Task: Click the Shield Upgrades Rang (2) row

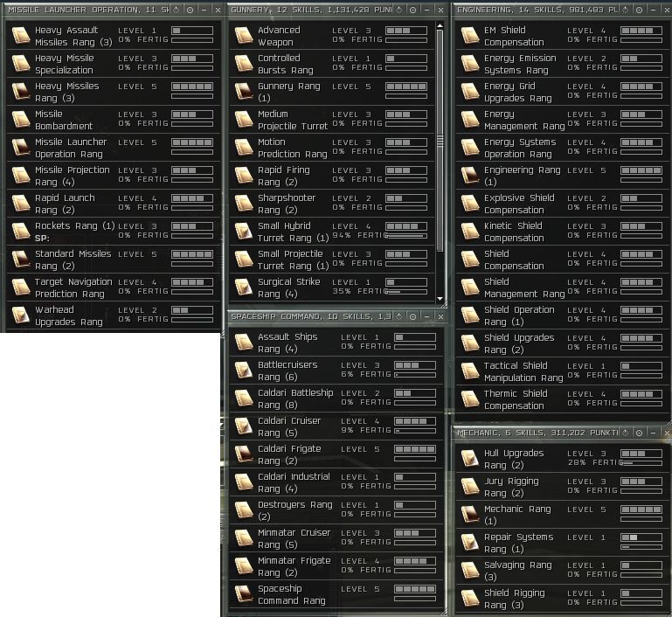Action: point(563,343)
